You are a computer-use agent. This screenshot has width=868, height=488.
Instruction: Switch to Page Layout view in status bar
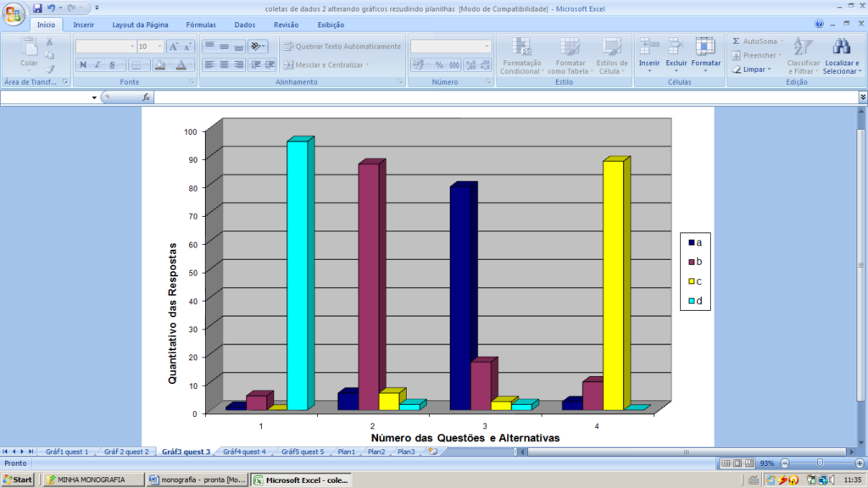point(737,463)
